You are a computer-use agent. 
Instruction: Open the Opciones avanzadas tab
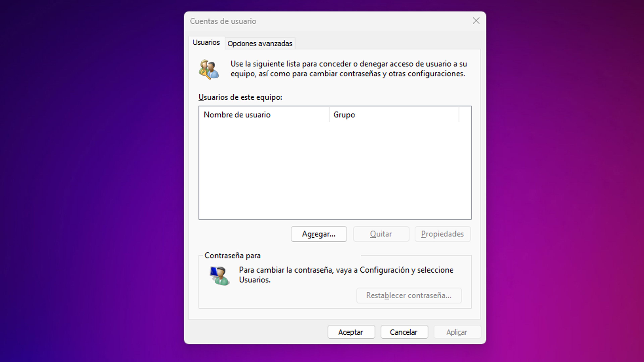[x=260, y=43]
